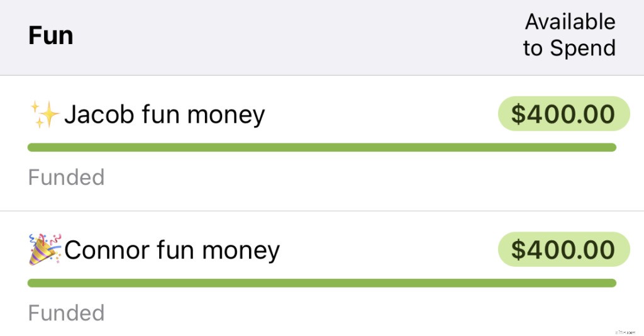This screenshot has height=336, width=644.
Task: Click the words 'to Spend' in the header
Action: coord(570,48)
